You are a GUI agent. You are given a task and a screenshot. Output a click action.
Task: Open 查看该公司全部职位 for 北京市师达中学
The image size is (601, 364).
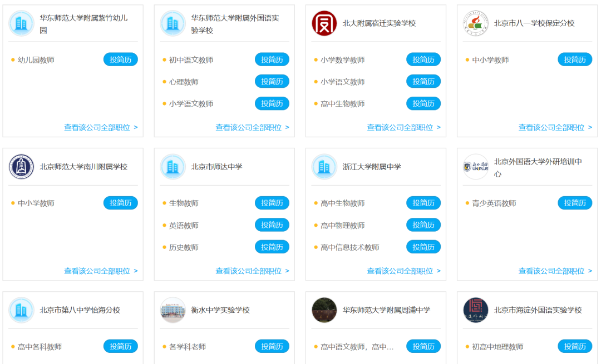pyautogui.click(x=252, y=271)
